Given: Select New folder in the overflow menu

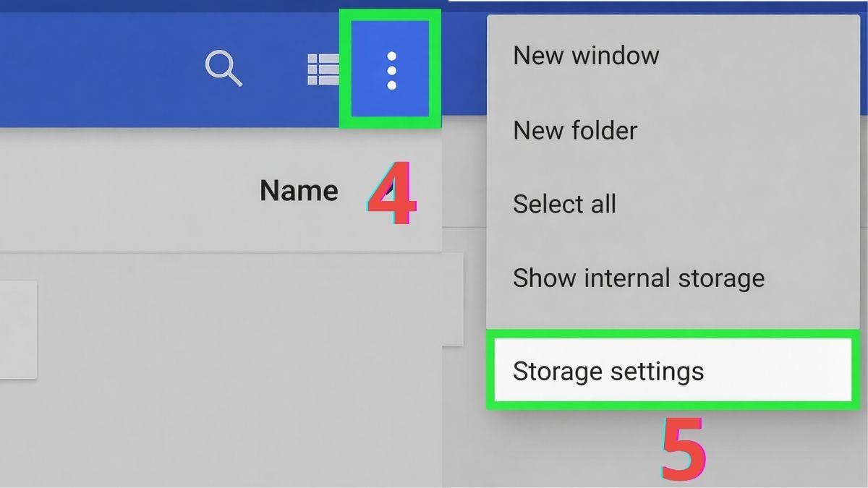Looking at the screenshot, I should click(x=575, y=131).
